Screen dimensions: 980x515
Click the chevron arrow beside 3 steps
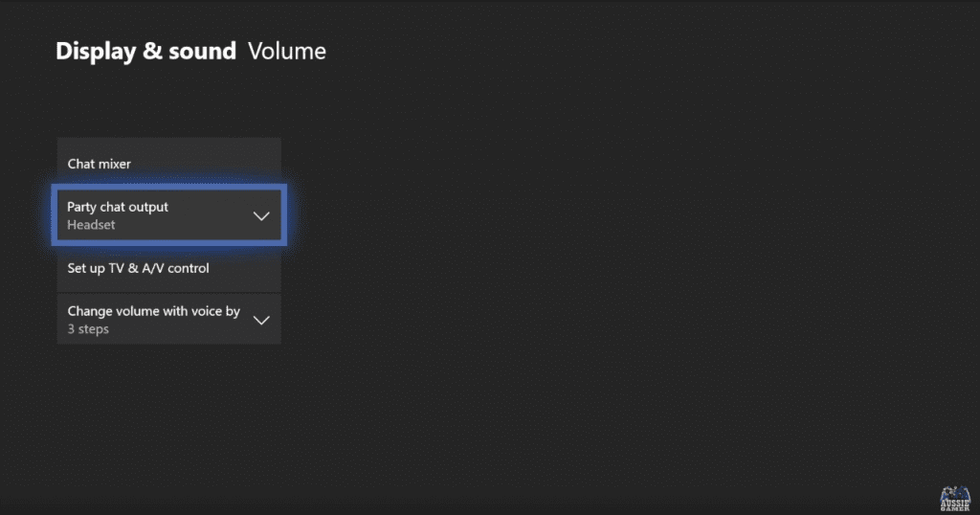261,320
